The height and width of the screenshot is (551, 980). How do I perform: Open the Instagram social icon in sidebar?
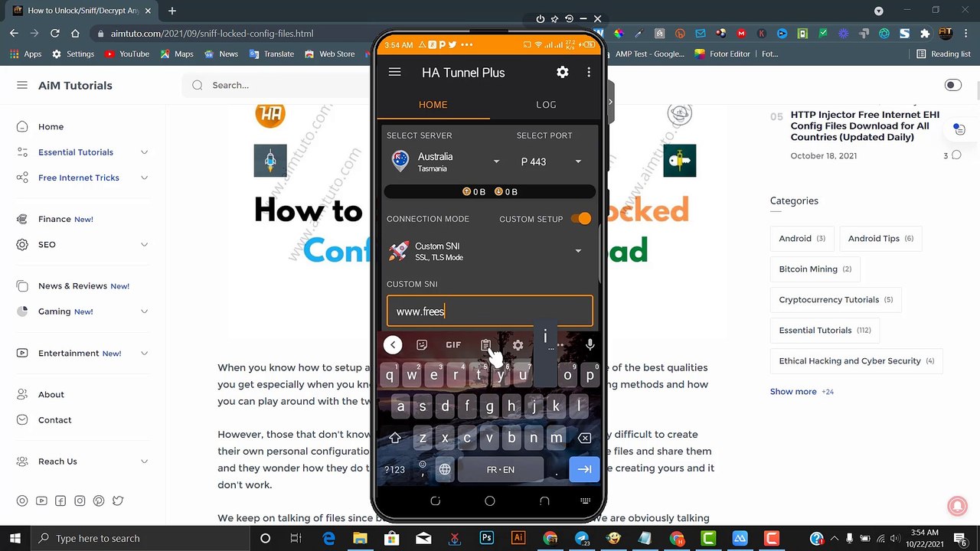(x=80, y=501)
